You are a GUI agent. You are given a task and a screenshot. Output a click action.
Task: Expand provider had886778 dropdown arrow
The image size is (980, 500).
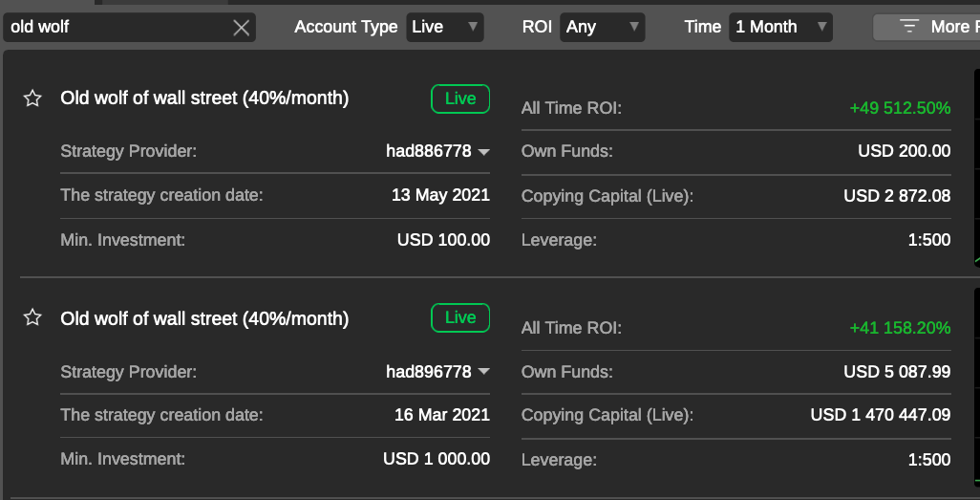click(x=483, y=151)
